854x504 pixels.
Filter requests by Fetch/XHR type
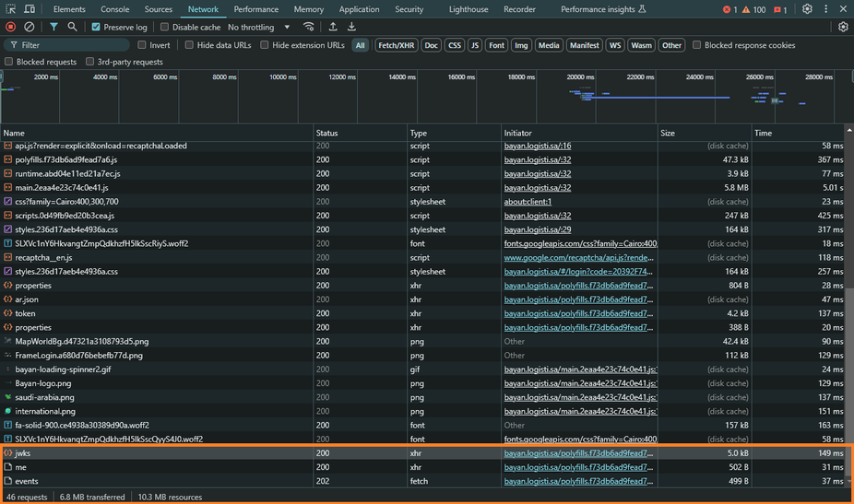tap(396, 45)
